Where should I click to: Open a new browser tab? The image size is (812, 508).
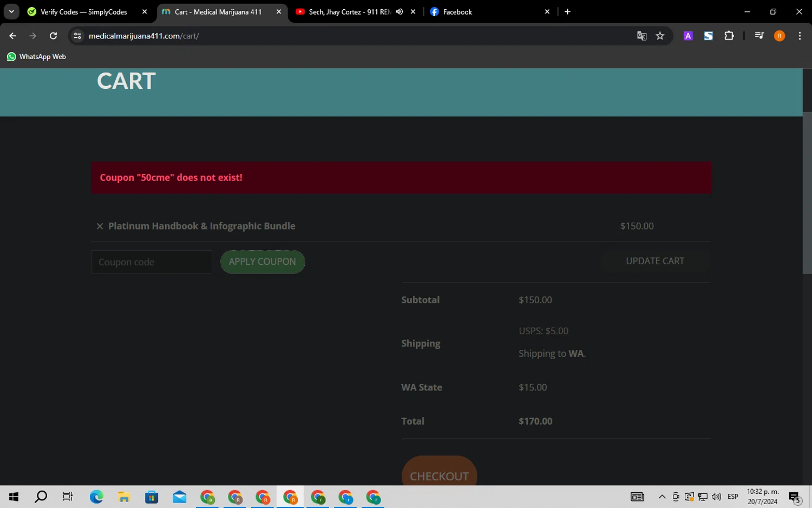pos(567,12)
